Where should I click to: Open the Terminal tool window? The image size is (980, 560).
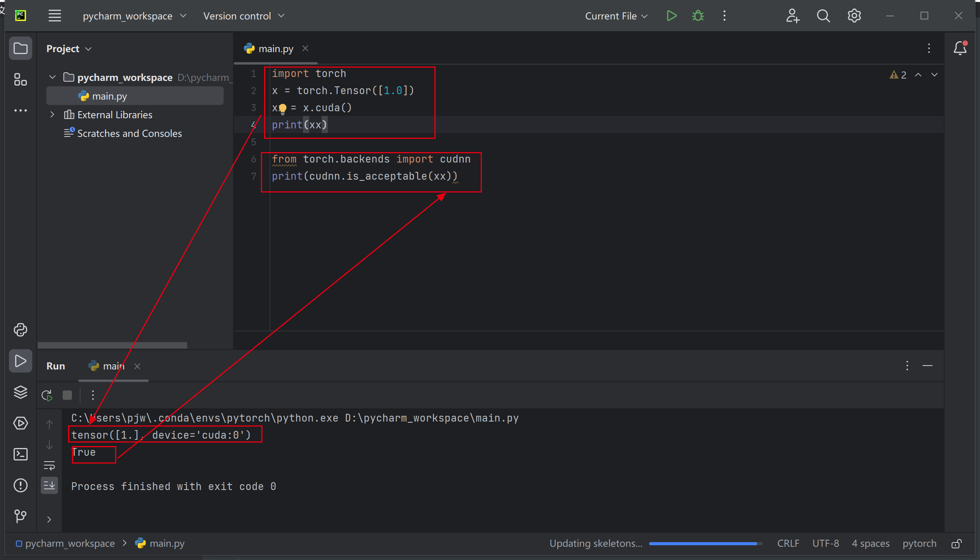point(20,454)
